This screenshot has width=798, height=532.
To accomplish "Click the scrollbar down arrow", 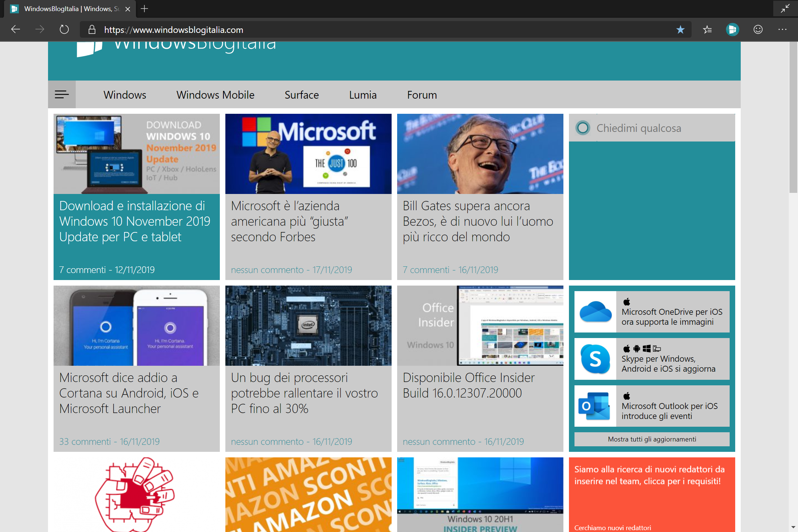I will click(793, 527).
